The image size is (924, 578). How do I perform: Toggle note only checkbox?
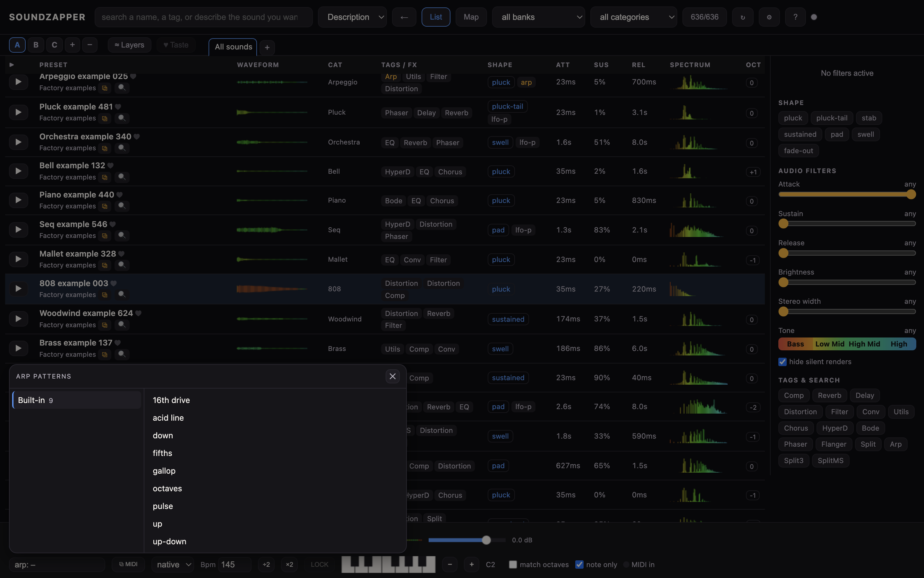(579, 565)
